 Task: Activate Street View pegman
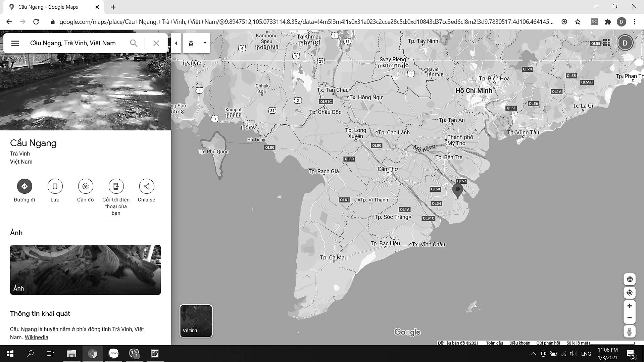(x=630, y=331)
